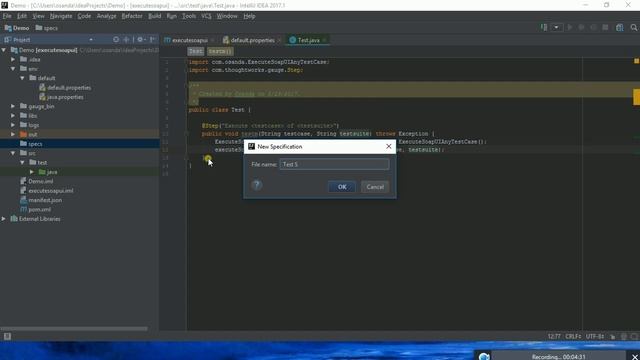Click the Debug icon in toolbar
Image resolution: width=640 pixels, height=360 pixels.
coord(582,27)
